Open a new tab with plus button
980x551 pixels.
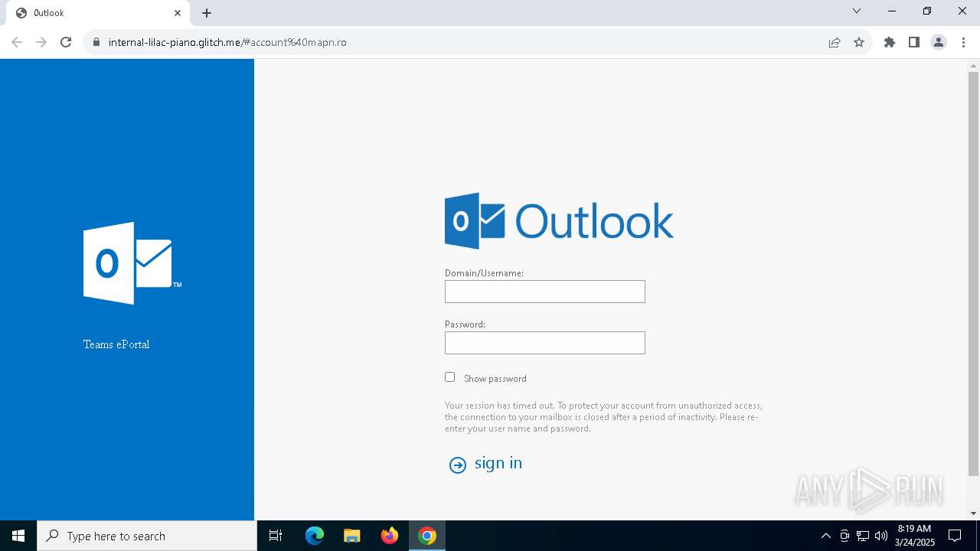tap(207, 13)
